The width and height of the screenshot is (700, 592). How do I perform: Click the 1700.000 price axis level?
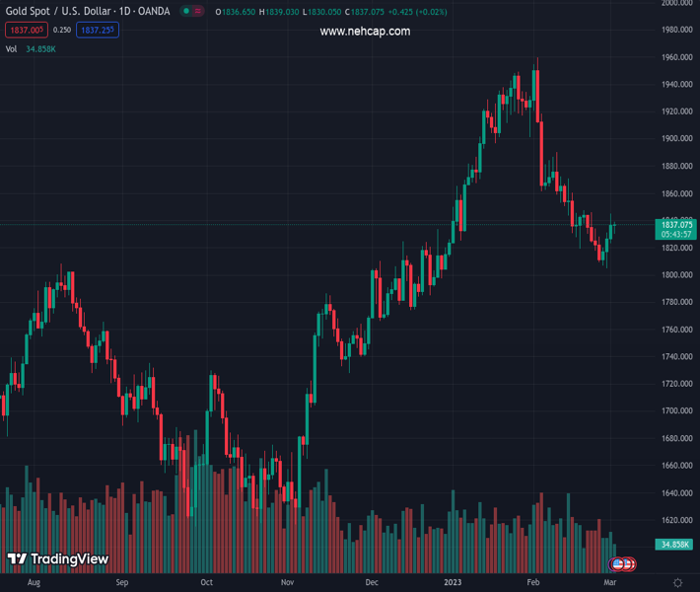tap(675, 410)
